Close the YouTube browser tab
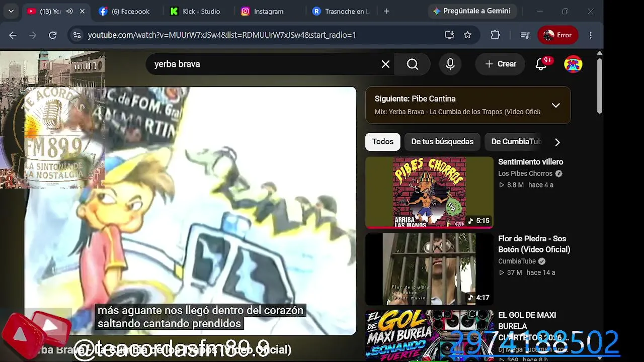644x362 pixels. point(83,11)
